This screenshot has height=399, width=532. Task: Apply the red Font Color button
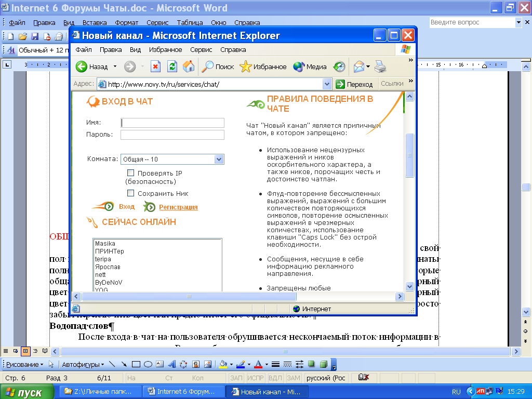point(258,364)
